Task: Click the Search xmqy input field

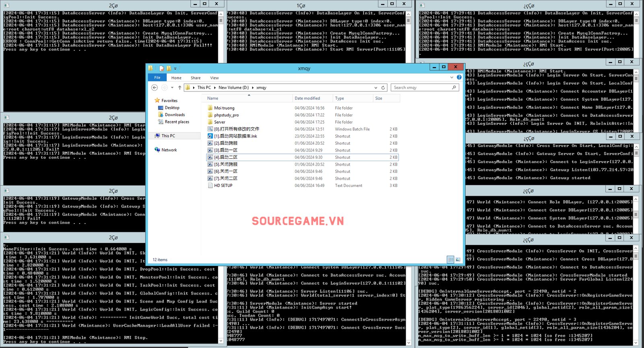Action: pos(421,87)
